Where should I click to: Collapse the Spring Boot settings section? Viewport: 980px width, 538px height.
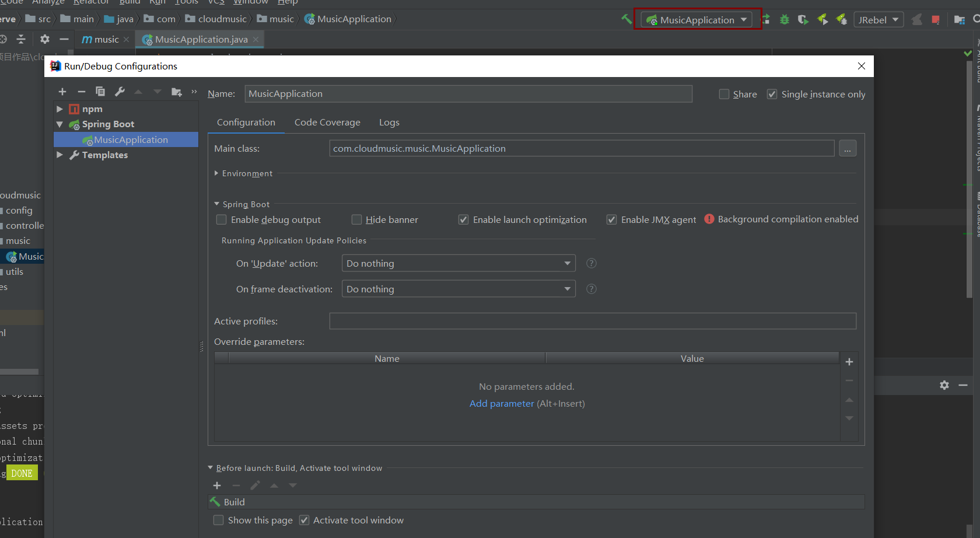tap(216, 204)
